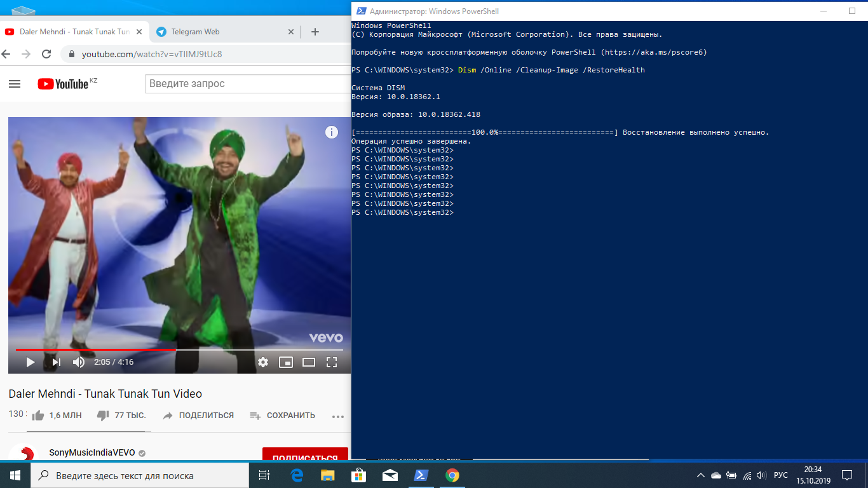Close the Telegram Web tab
Screen dimensions: 868x488
291,32
